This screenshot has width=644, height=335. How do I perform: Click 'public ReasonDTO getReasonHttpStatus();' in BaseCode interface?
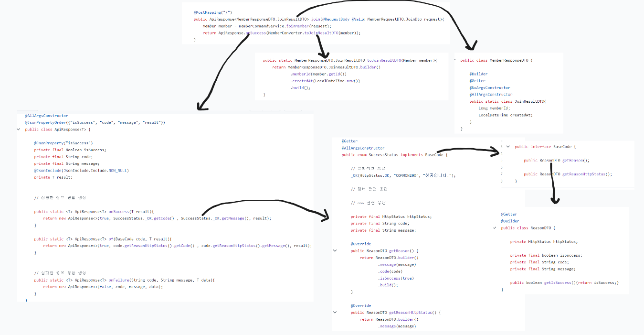[x=568, y=174]
